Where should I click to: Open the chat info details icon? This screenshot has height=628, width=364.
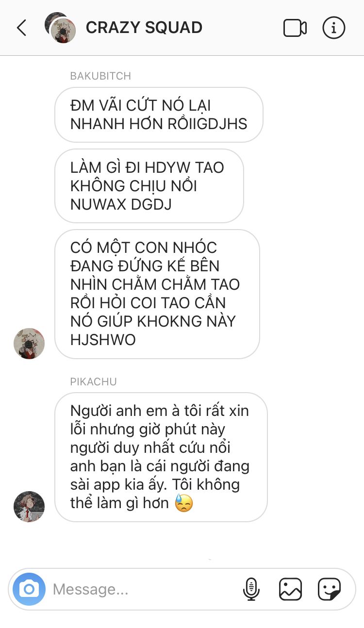point(334,28)
